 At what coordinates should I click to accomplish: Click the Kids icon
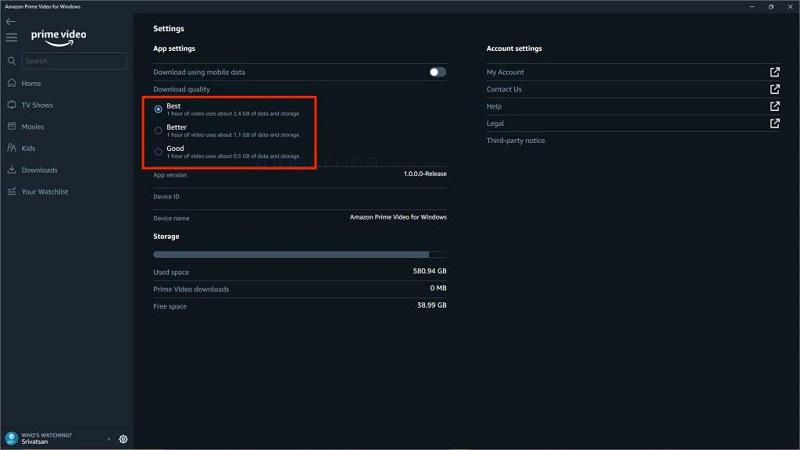12,148
